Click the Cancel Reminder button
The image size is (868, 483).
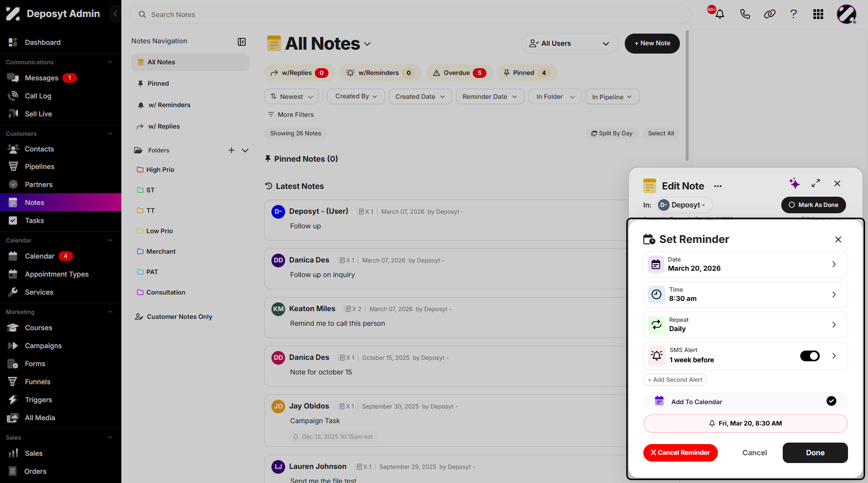coord(680,453)
